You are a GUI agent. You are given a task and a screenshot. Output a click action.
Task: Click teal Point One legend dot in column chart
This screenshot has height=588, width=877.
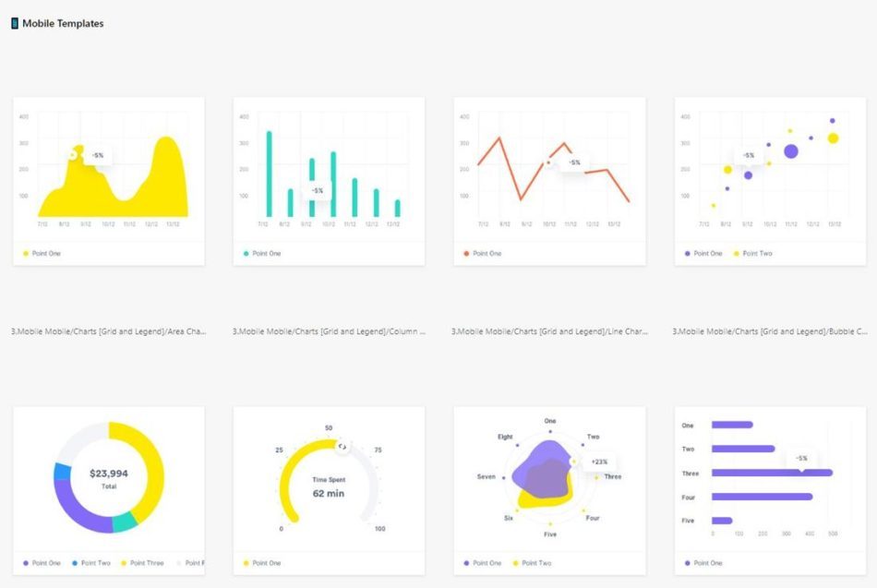click(246, 254)
